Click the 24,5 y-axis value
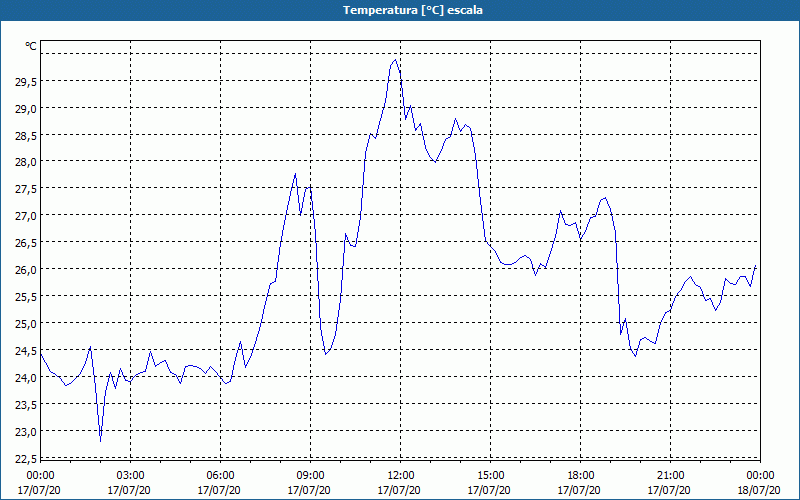 coord(25,351)
